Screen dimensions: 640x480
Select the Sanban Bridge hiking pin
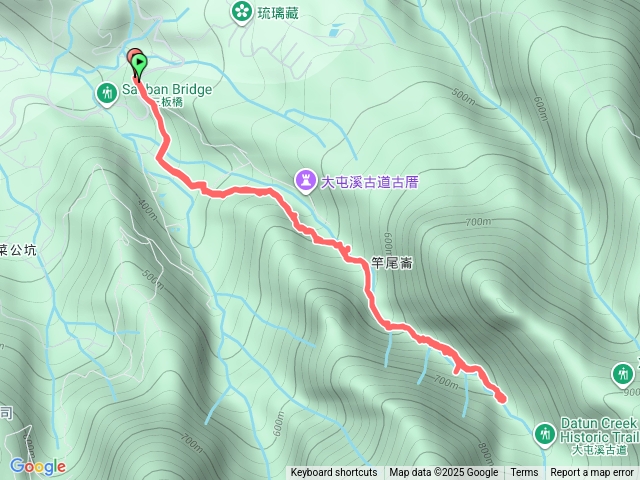107,94
